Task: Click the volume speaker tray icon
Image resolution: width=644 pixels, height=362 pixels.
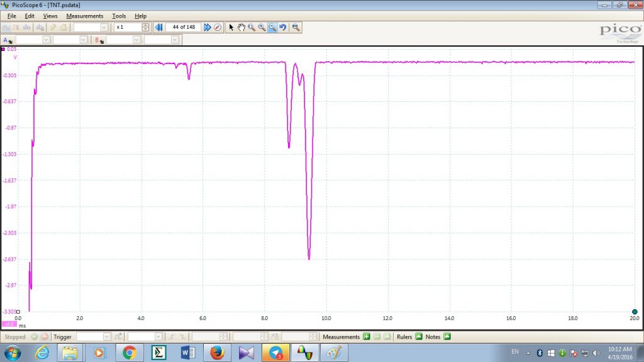Action: coord(596,353)
